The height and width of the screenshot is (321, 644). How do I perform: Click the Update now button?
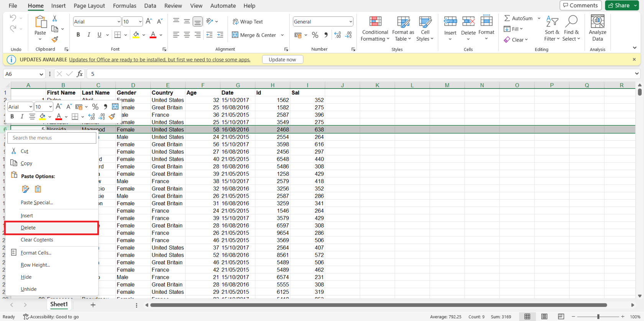(283, 59)
